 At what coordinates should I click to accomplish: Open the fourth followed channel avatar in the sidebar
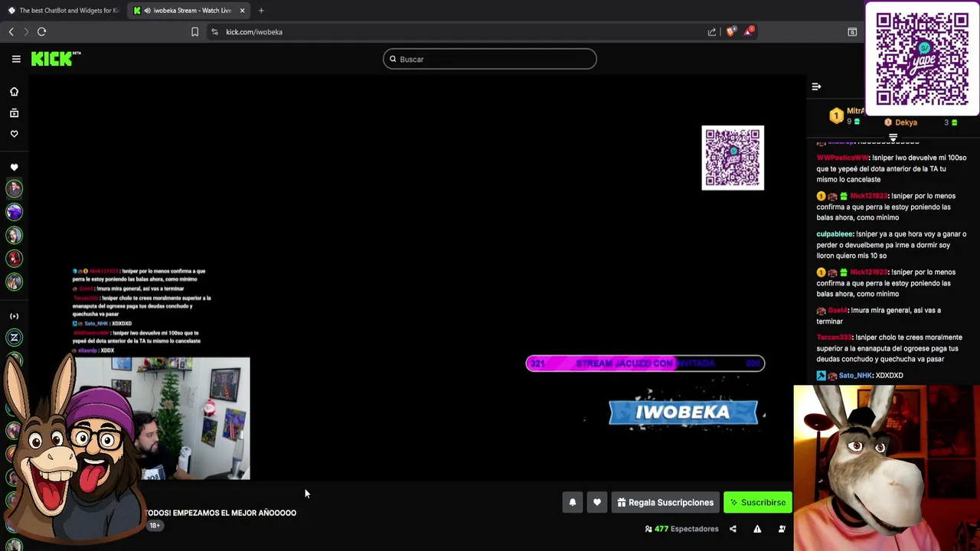pyautogui.click(x=14, y=259)
